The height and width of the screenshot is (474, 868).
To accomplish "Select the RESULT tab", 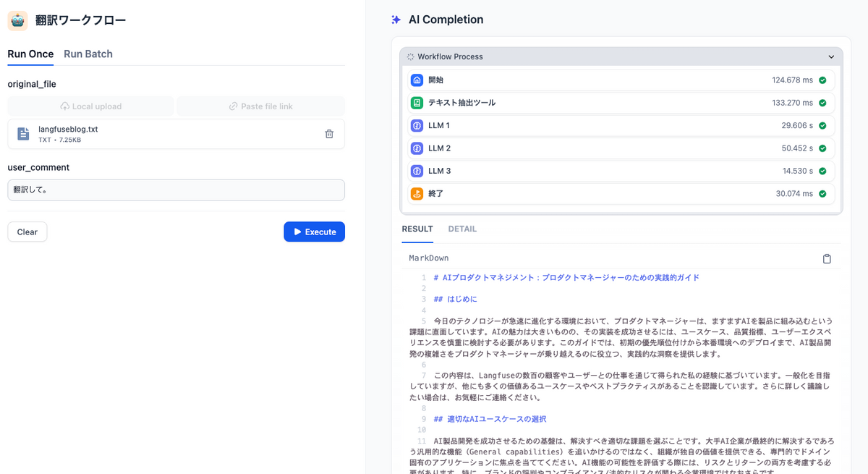I will coord(417,229).
